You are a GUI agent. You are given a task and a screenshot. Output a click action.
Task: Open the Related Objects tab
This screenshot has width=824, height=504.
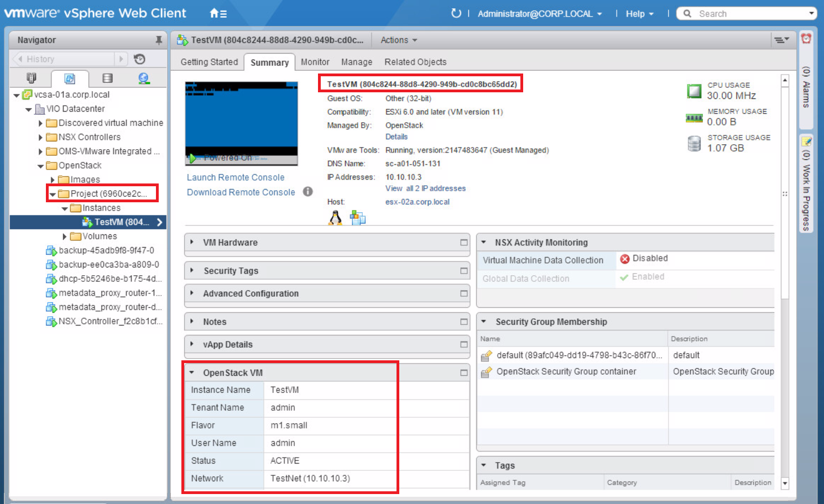click(415, 62)
